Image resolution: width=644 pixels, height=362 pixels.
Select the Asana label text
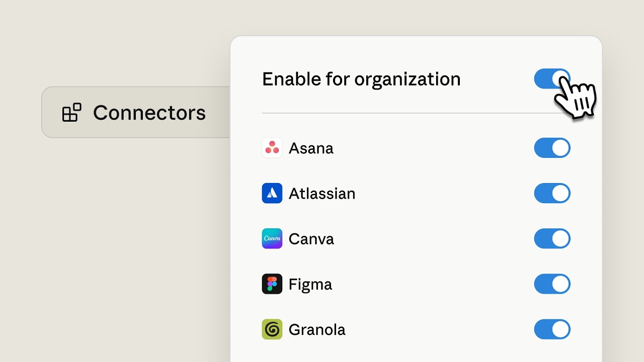[x=311, y=148]
